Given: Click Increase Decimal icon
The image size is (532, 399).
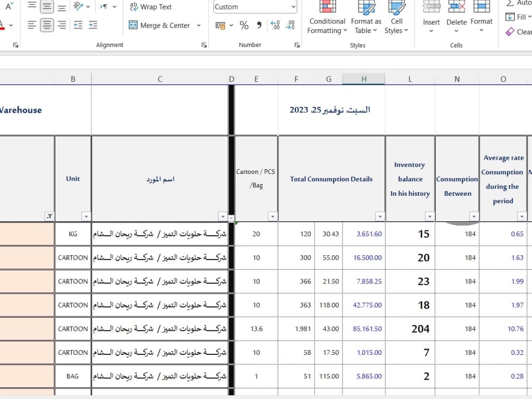Looking at the screenshot, I should [x=275, y=25].
